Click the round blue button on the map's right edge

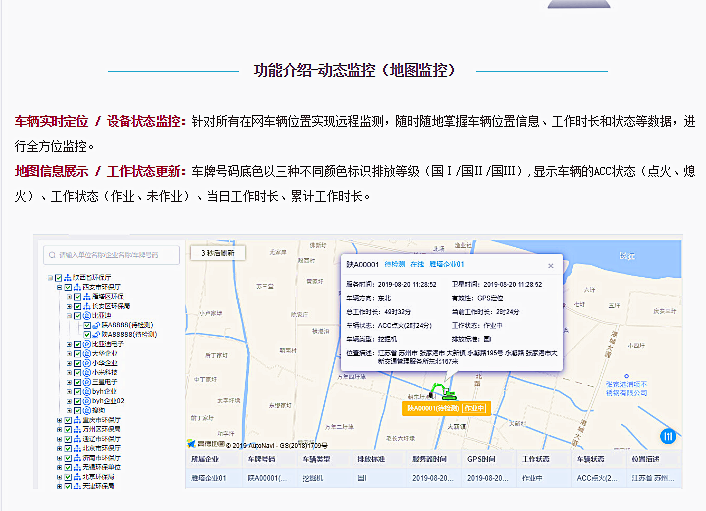pyautogui.click(x=669, y=436)
